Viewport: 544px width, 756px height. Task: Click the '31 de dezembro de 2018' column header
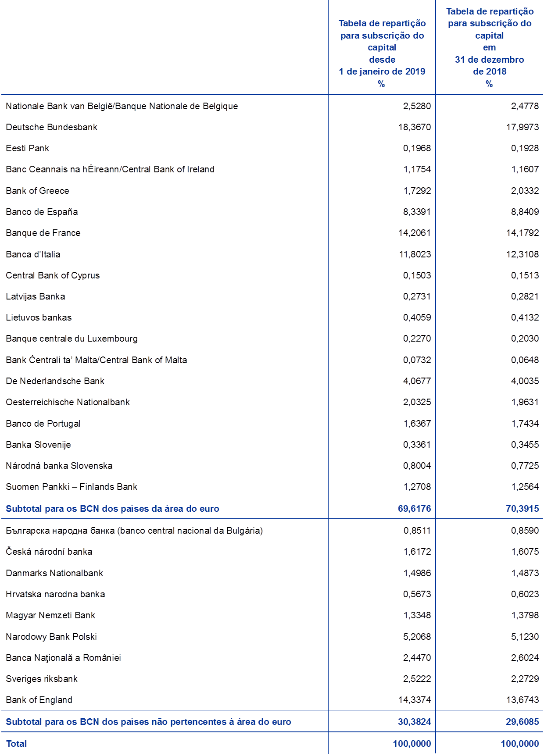click(489, 47)
